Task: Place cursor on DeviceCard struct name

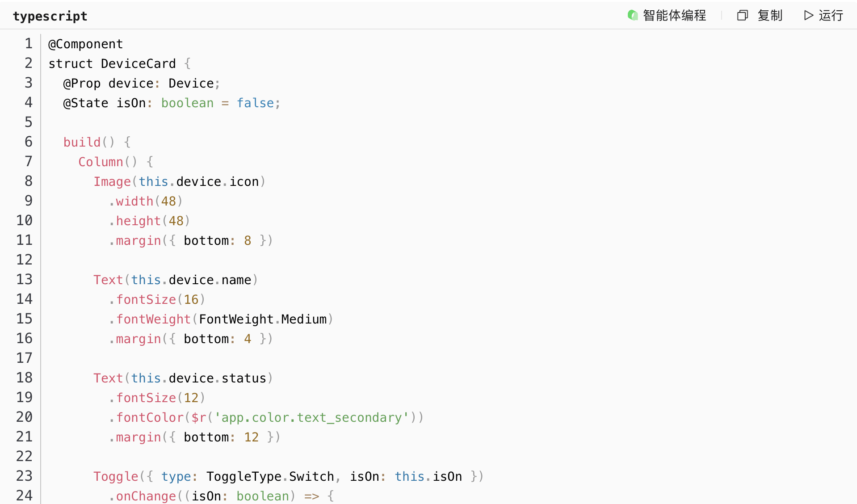Action: click(x=138, y=64)
